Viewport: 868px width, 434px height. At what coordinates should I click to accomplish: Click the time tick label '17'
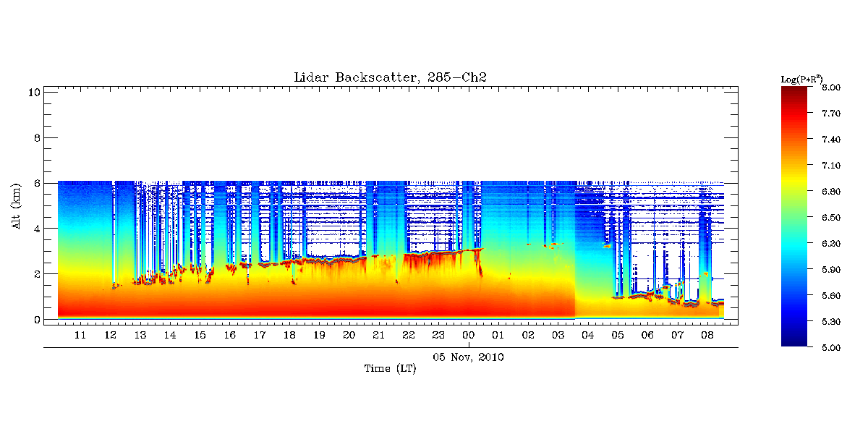point(259,336)
